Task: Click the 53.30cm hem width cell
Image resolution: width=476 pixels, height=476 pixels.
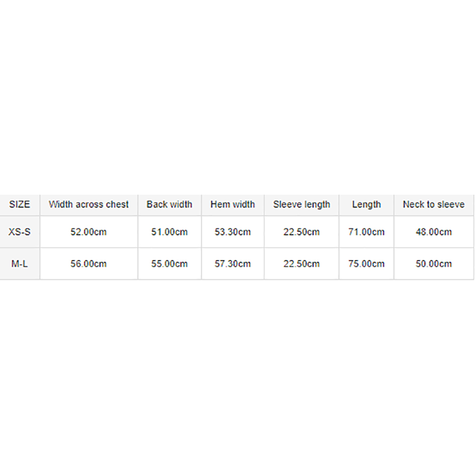Action: point(233,232)
